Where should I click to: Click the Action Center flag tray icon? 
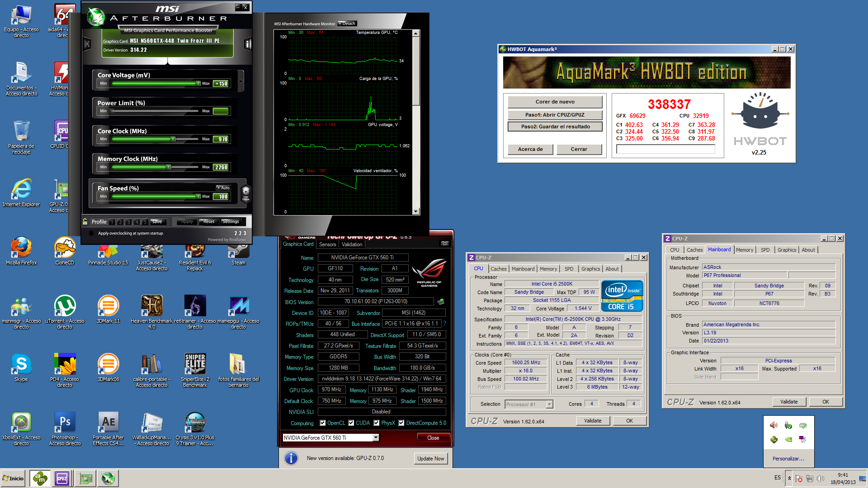tap(799, 479)
